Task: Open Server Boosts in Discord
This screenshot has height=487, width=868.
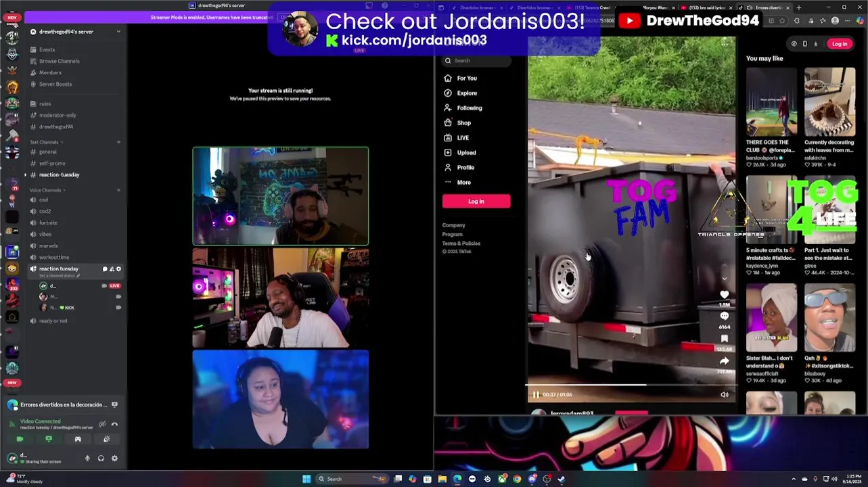Action: click(55, 84)
